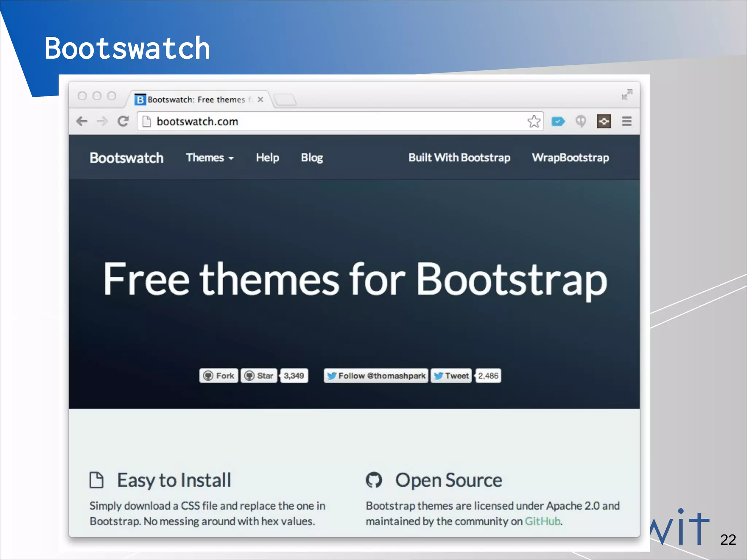The height and width of the screenshot is (560, 747).
Task: Click the GitHub Fork button
Action: (219, 376)
